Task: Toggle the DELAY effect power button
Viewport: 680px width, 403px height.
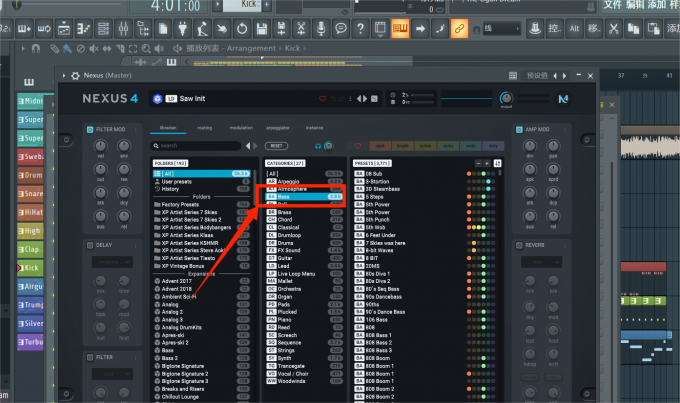Action: click(x=90, y=245)
